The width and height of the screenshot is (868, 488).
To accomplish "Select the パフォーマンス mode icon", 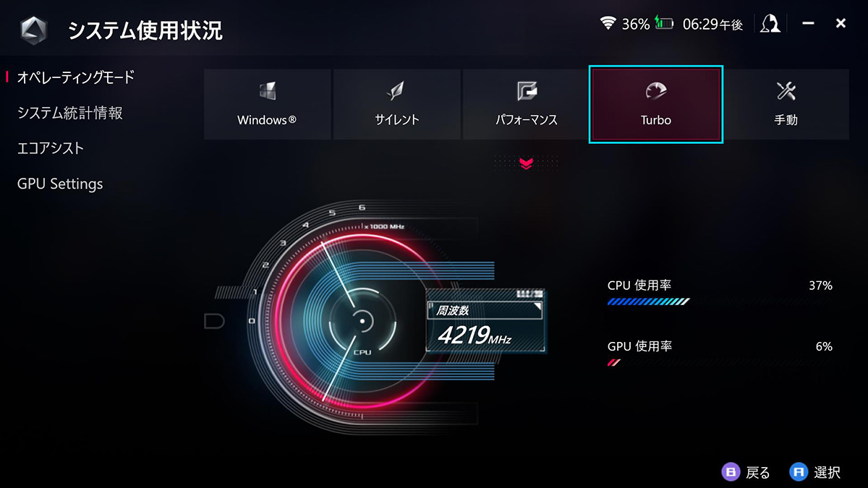I will (527, 91).
